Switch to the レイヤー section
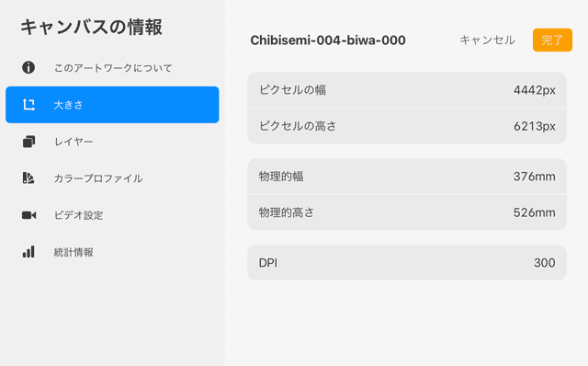The width and height of the screenshot is (588, 366). tap(73, 142)
